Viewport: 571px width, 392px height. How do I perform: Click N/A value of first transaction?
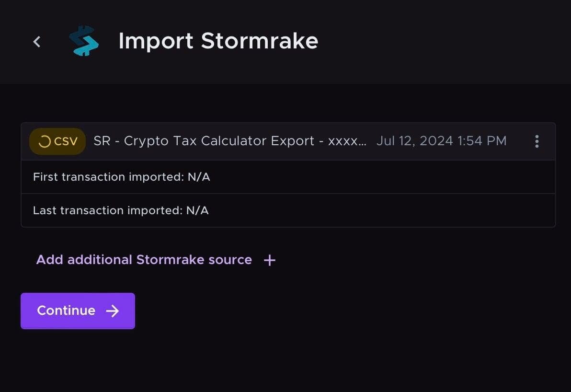199,177
